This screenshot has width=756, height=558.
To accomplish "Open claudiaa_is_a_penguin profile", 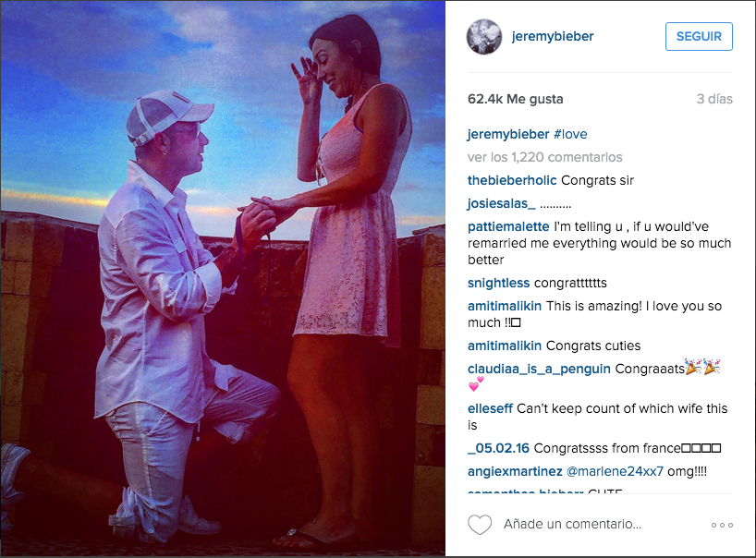I will click(539, 370).
